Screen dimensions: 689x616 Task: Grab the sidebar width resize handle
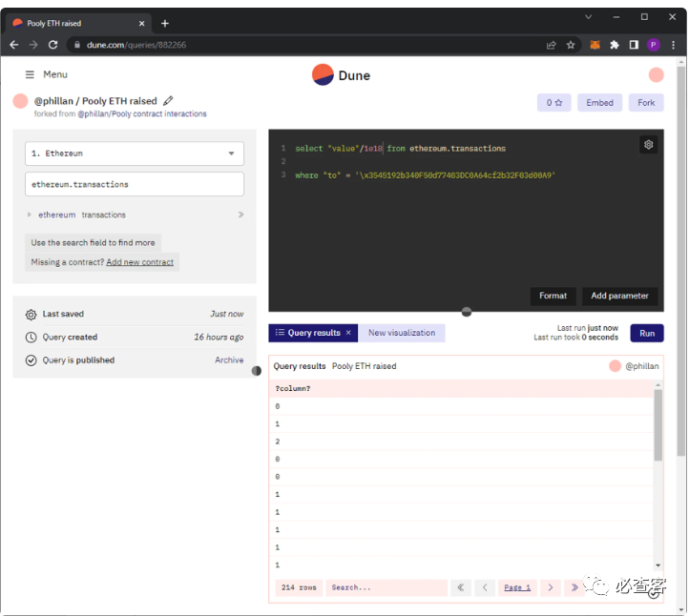[x=256, y=371]
